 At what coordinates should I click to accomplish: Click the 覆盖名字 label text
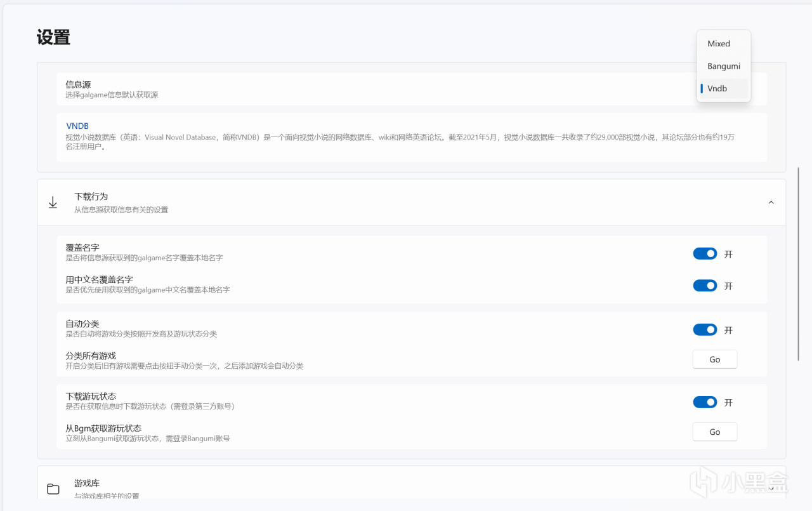pos(82,248)
